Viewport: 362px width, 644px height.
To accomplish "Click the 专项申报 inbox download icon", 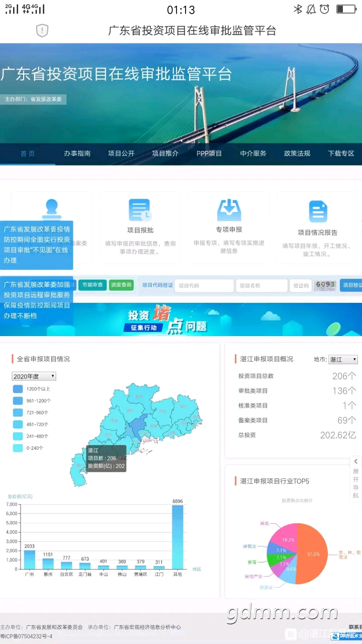I will click(229, 209).
